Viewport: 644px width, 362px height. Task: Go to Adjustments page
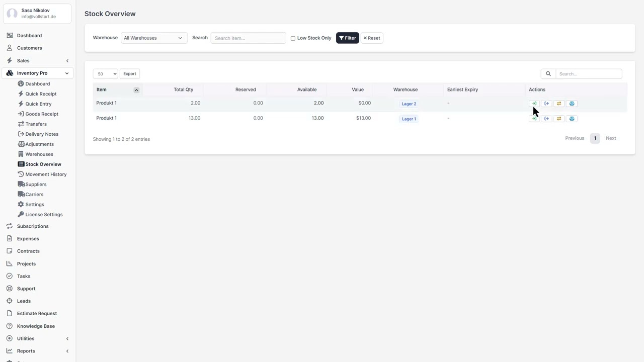click(x=39, y=144)
